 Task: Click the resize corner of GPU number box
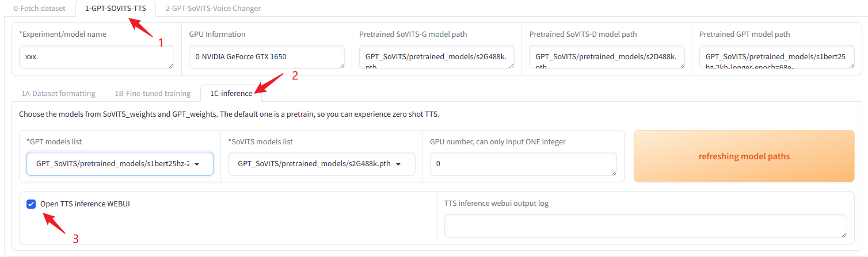click(613, 172)
